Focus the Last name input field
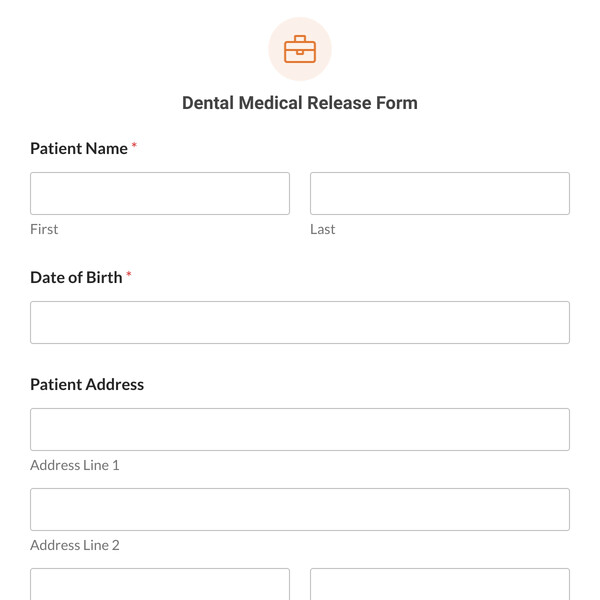The width and height of the screenshot is (600, 600). click(440, 193)
